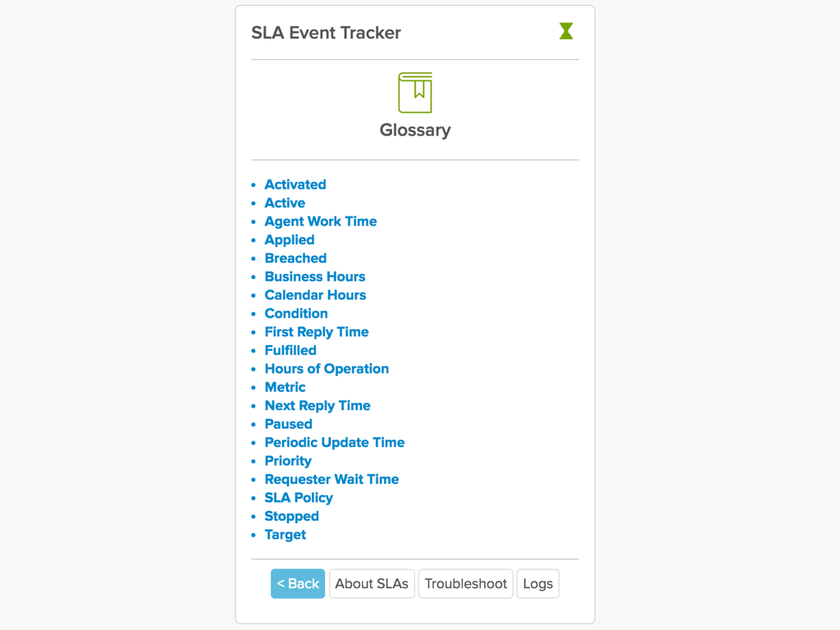
Task: Go back with the Back button
Action: 298,583
